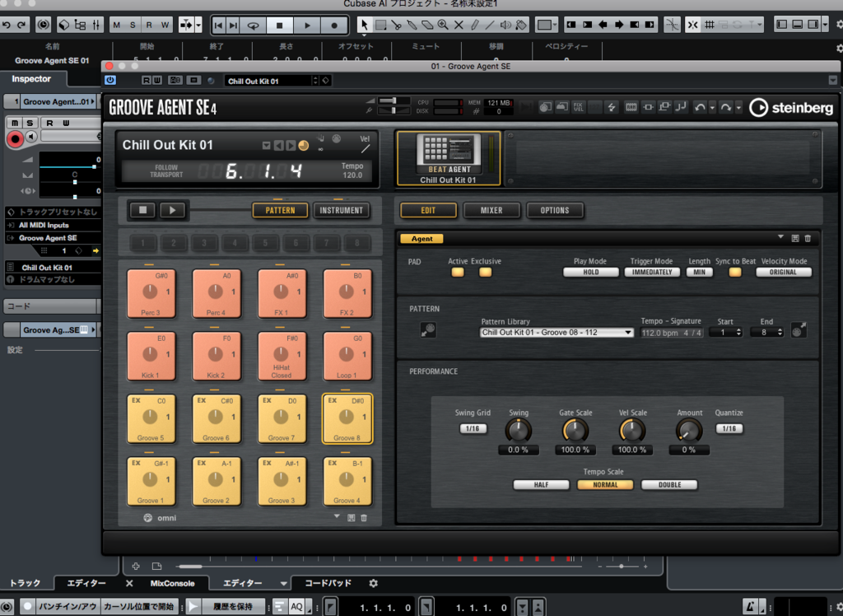This screenshot has width=843, height=616.
Task: Toggle the pad Active indicator
Action: (x=458, y=273)
